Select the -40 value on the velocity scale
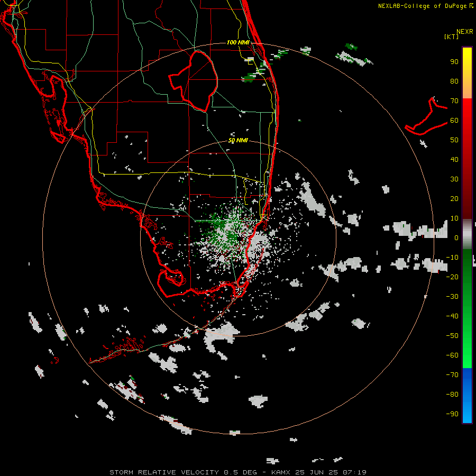This screenshot has height=476, width=476. tap(452, 316)
